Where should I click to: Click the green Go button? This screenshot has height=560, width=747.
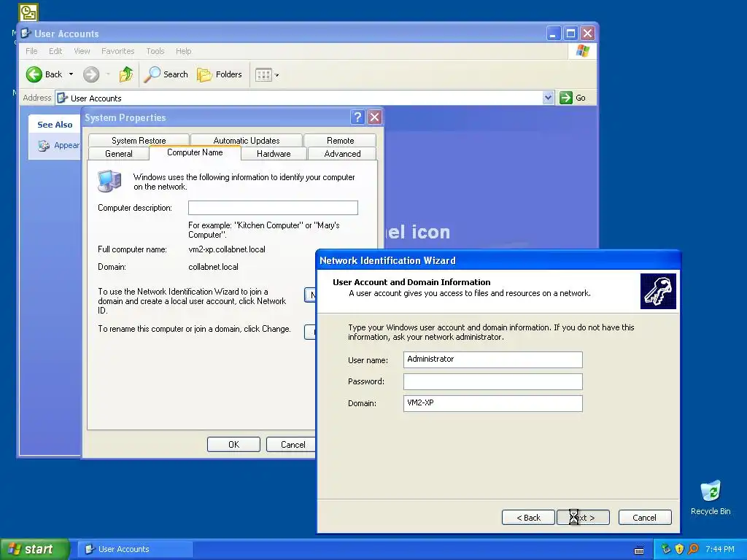tap(573, 98)
